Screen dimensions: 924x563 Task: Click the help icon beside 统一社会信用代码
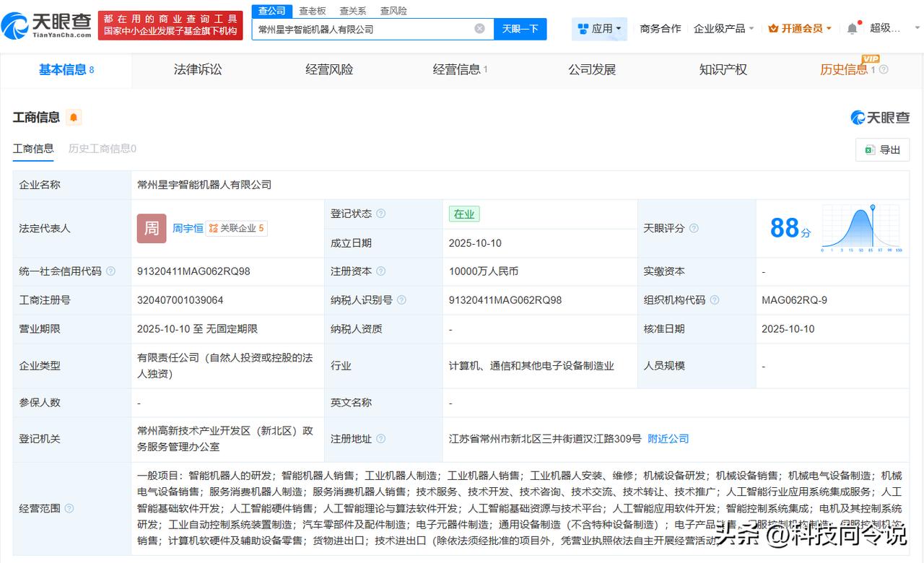pyautogui.click(x=110, y=271)
